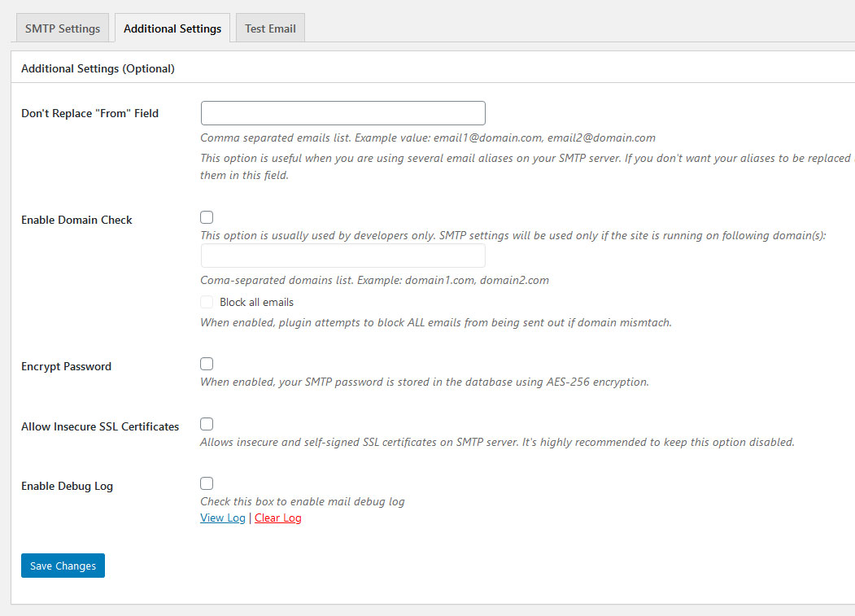Check the Block all emails checkbox
The width and height of the screenshot is (855, 616).
[x=207, y=302]
